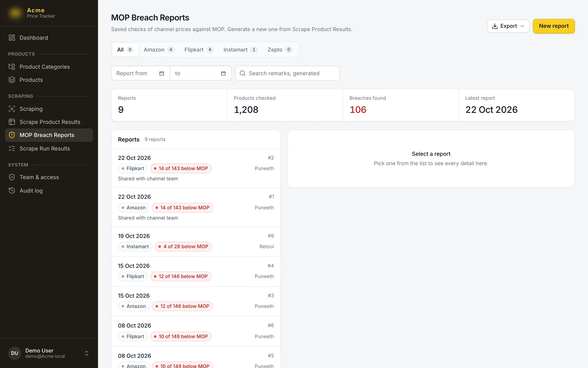
Task: Click the MOP Breach Reports shield icon
Action: click(12, 135)
